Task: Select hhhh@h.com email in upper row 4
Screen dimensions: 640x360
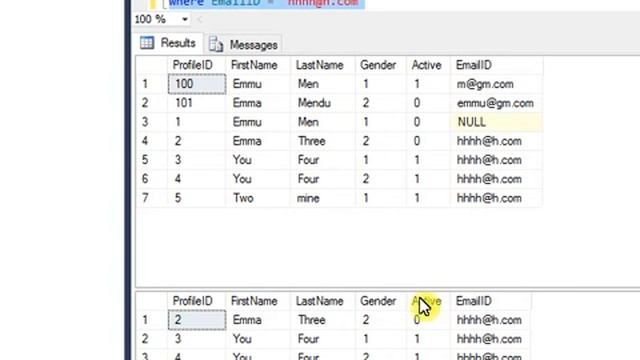Action: [x=496, y=141]
